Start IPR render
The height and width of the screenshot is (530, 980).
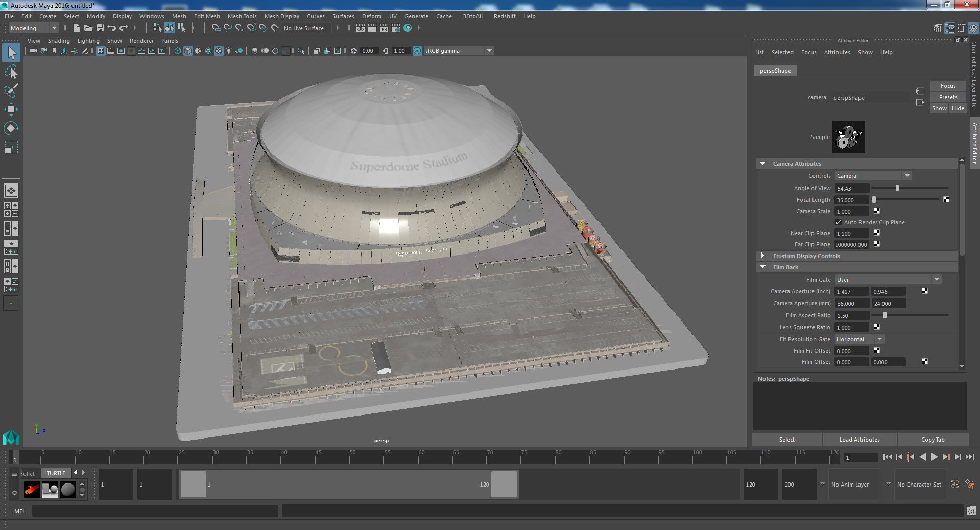point(384,28)
